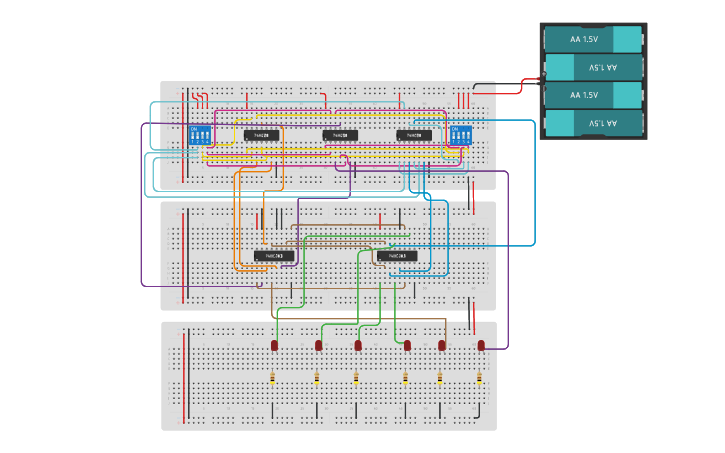
Task: Select the leftmost red LED
Action: pos(274,345)
